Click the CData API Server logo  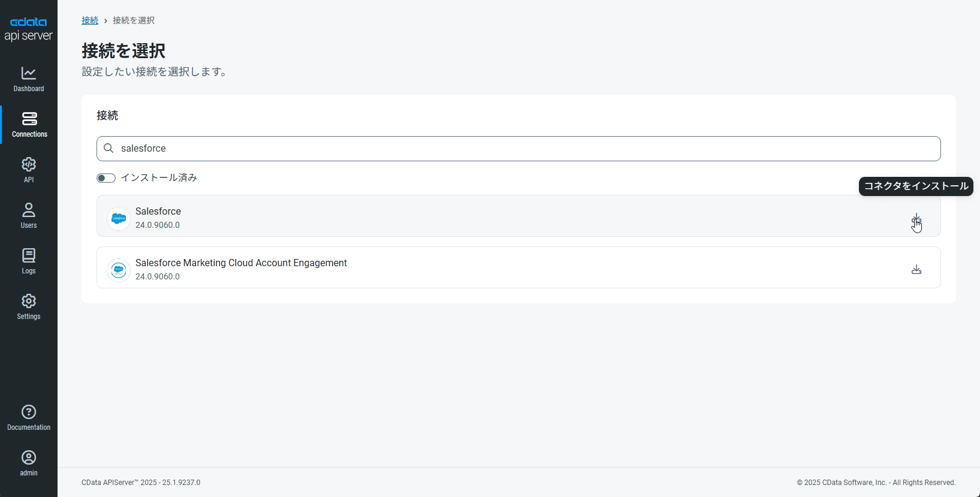coord(29,29)
